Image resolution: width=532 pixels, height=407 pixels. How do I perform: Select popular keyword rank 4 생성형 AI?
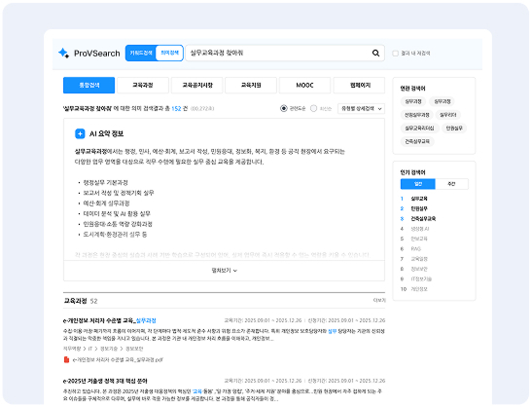pyautogui.click(x=420, y=229)
